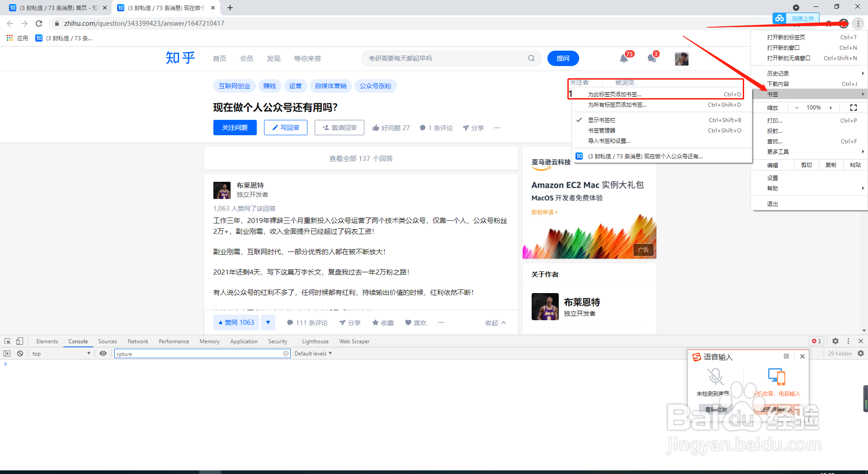Toggle 显示书签栏 in the bookmarks submenu
This screenshot has height=474, width=868.
click(601, 120)
